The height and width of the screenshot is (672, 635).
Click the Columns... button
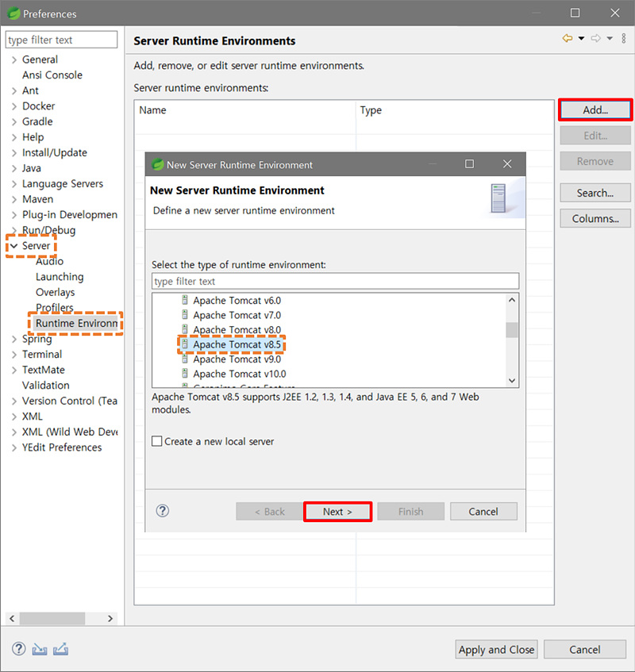[595, 218]
